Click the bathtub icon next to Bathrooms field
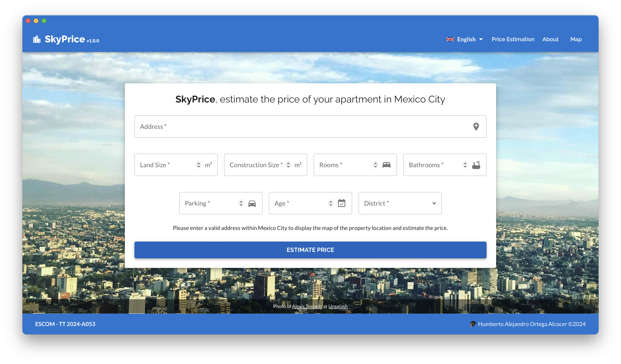The image size is (621, 364). point(477,165)
